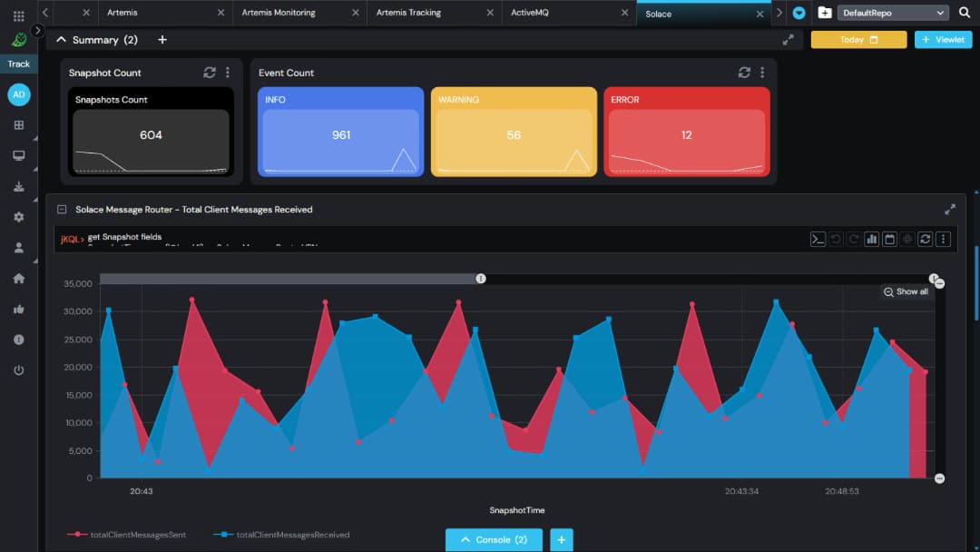980x552 pixels.
Task: Open settings gear in left sidebar
Action: 19,217
